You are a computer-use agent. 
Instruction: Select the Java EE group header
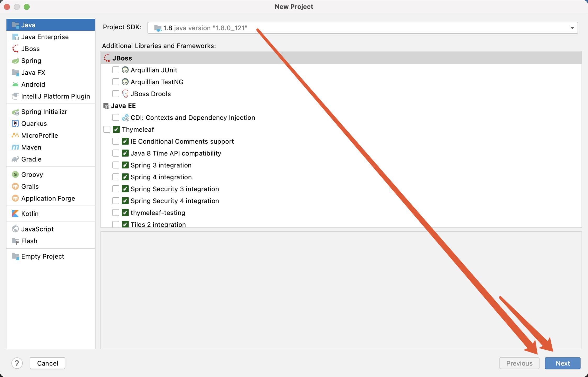tap(341, 106)
